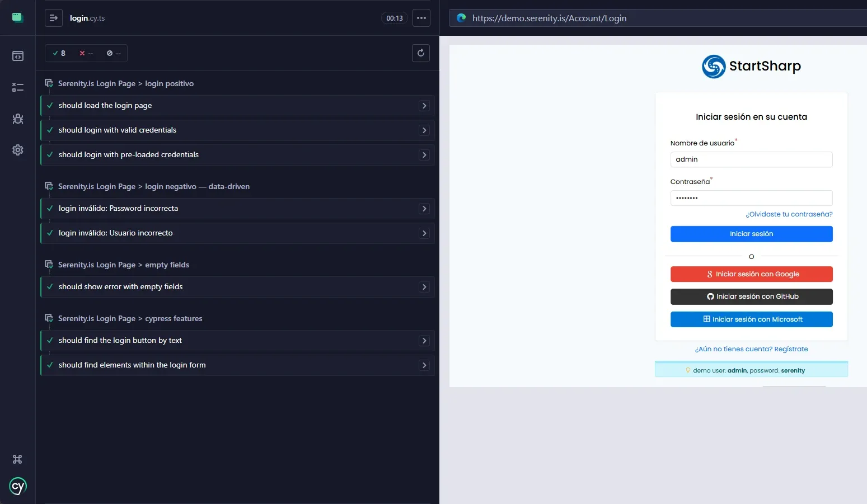
Task: Select the failed tests counter filter
Action: 86,53
